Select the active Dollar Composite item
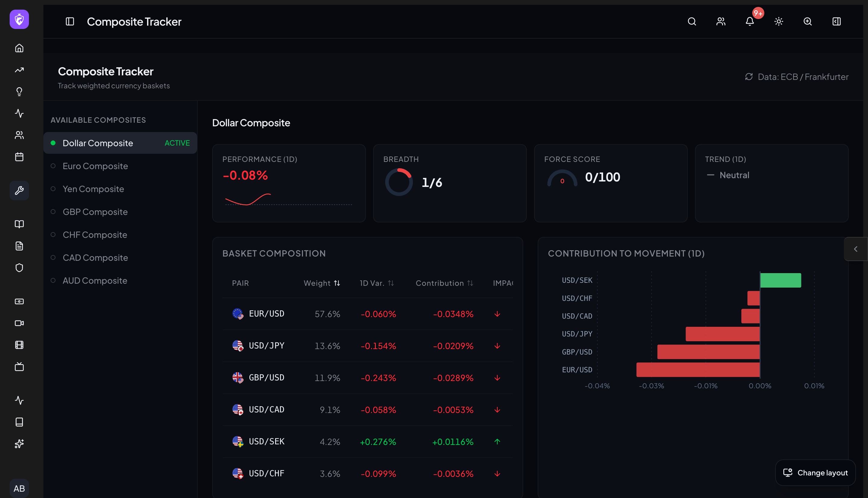Viewport: 868px width, 498px height. coord(120,143)
